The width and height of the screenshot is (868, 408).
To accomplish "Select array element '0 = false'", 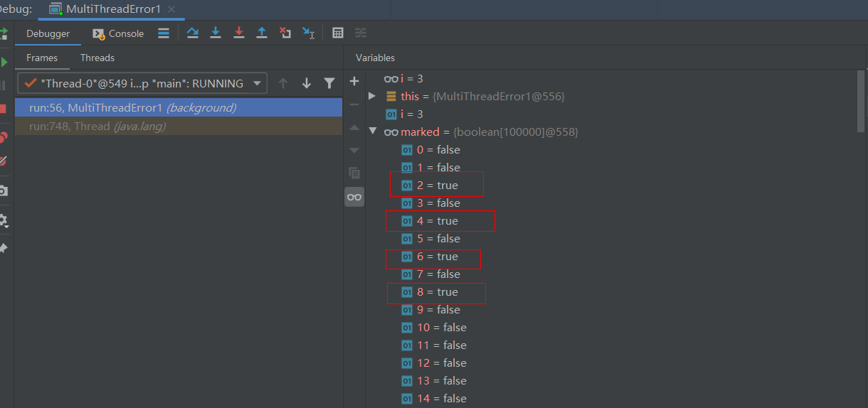I will click(430, 149).
